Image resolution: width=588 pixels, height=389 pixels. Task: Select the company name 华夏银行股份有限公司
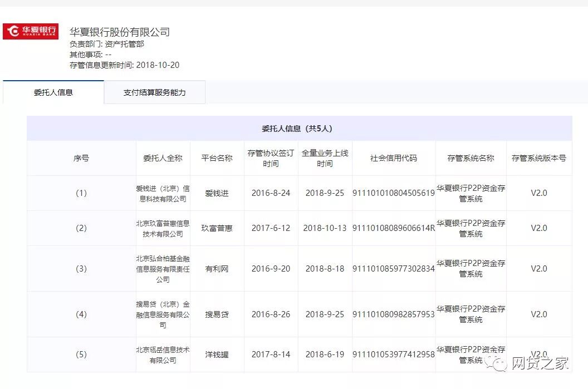tap(120, 32)
